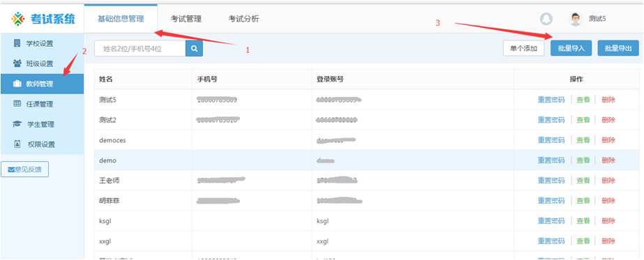Reset password for the demo row

click(x=551, y=160)
